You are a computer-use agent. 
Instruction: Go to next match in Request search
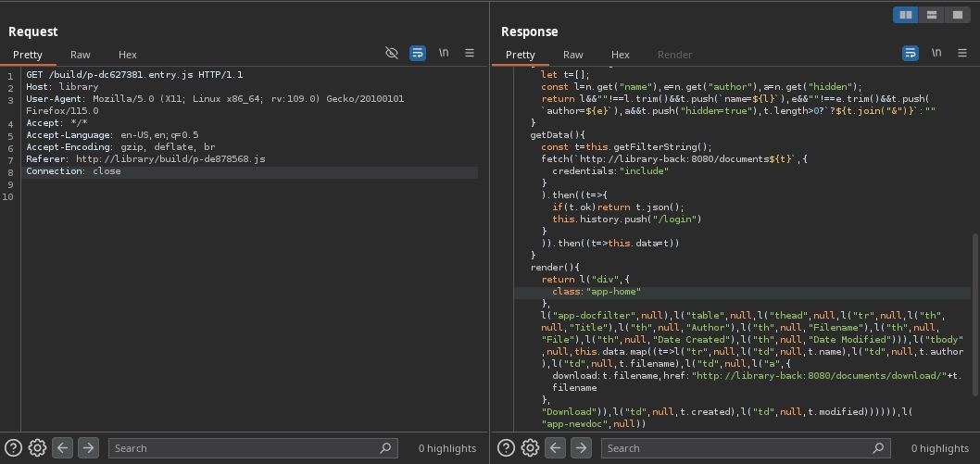[88, 448]
